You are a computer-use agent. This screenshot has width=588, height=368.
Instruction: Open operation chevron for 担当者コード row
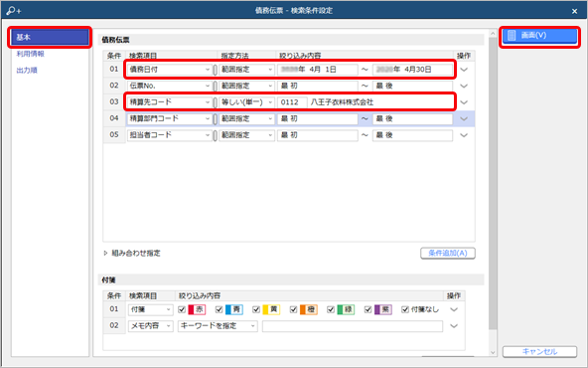click(464, 135)
